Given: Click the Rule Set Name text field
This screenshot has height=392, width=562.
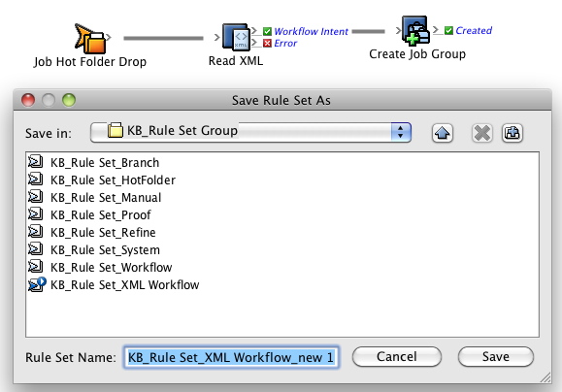Looking at the screenshot, I should tap(231, 357).
